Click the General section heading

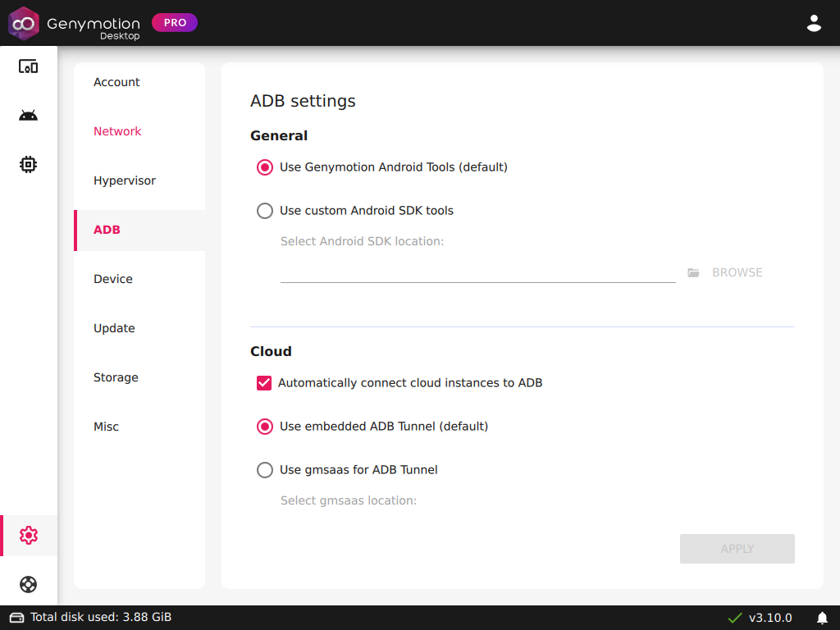[x=279, y=135]
